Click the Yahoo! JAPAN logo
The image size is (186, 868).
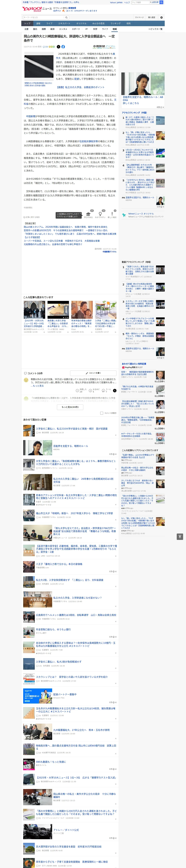coord(32,9)
